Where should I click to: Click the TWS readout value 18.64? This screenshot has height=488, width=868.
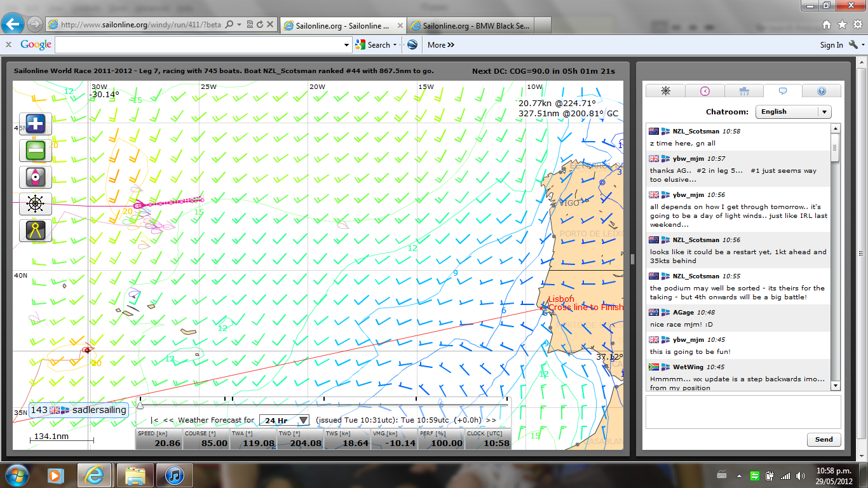[355, 443]
